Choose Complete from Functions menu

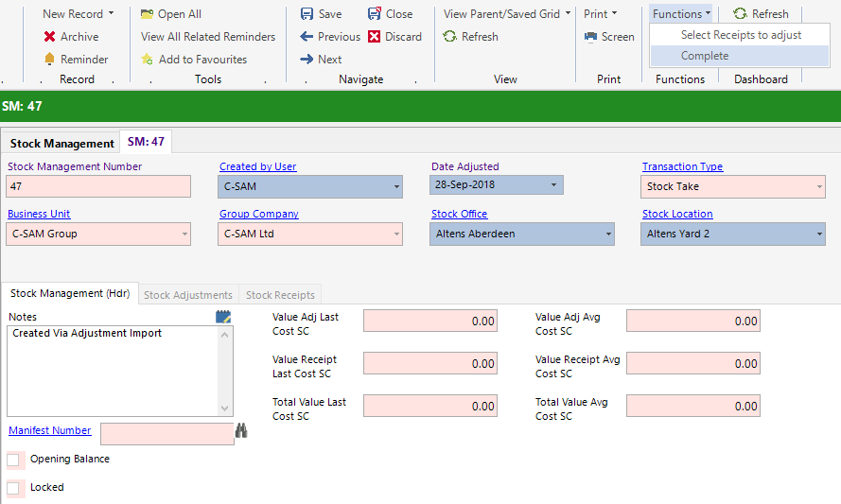pyautogui.click(x=705, y=56)
